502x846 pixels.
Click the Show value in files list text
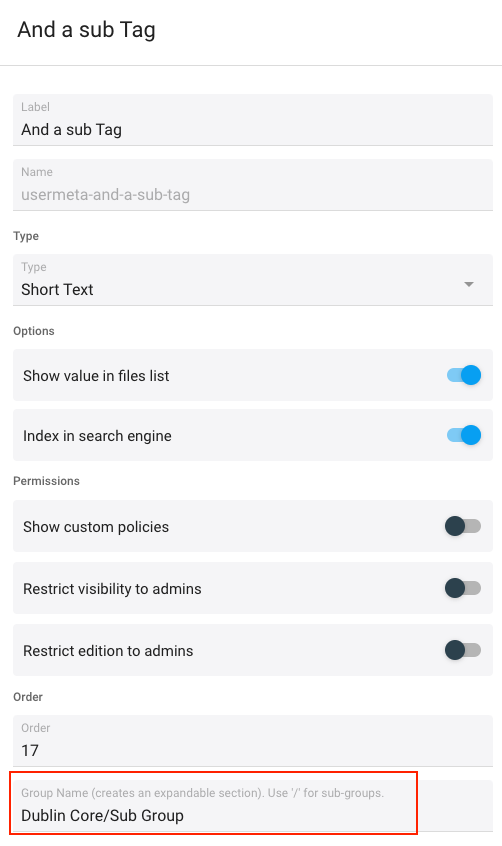point(96,376)
